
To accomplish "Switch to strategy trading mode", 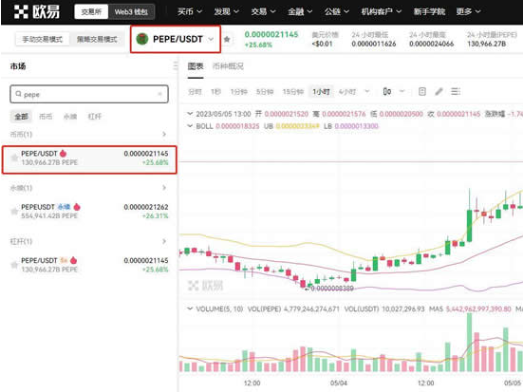I will tap(97, 39).
